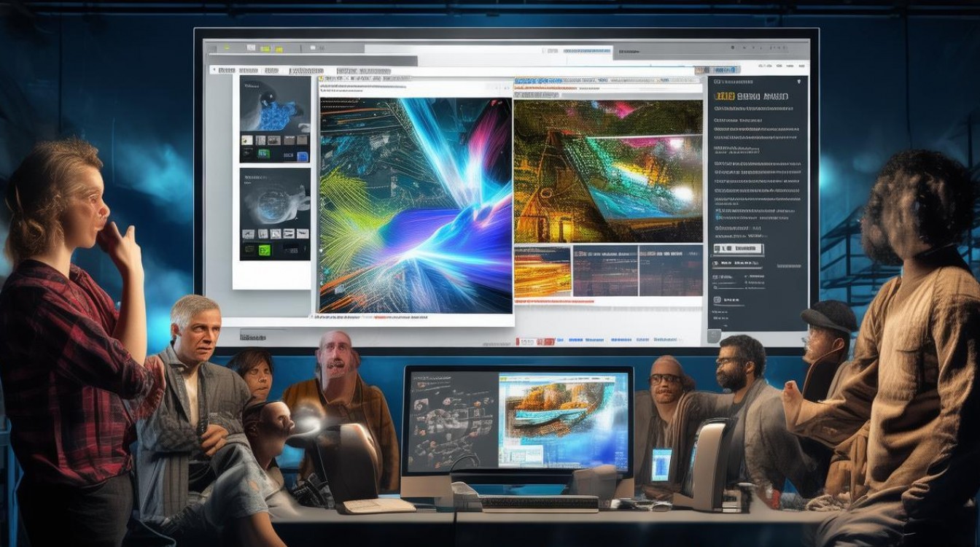This screenshot has width=980, height=547.
Task: Select the green icon in upper left panel
Action: [x=263, y=154]
